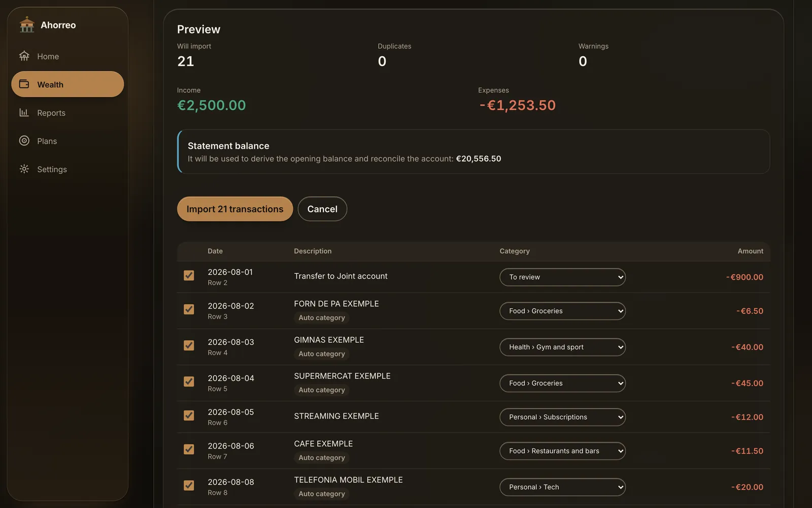812x508 pixels.
Task: Toggle the GIMNAS EXEMPLE row checkbox
Action: click(189, 345)
